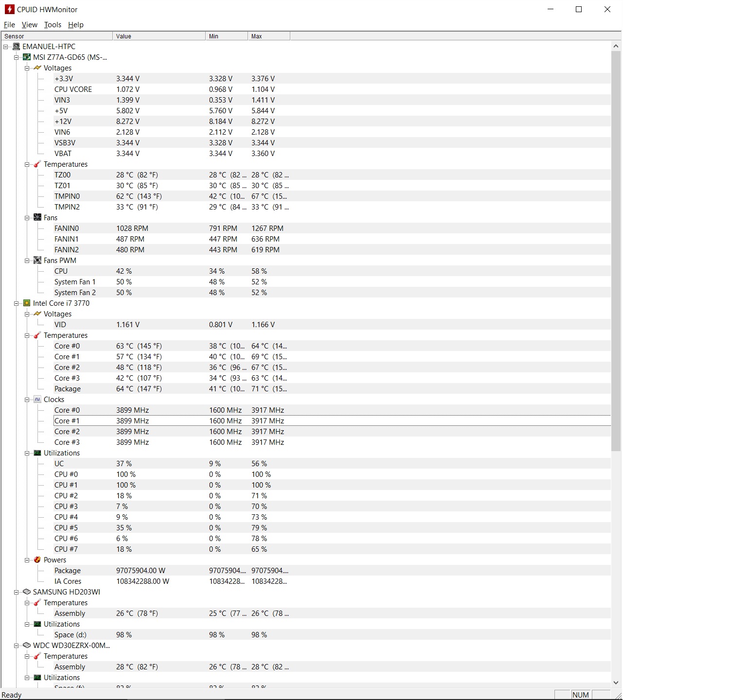747x700 pixels.
Task: Click the Ready status bar text
Action: [12, 695]
